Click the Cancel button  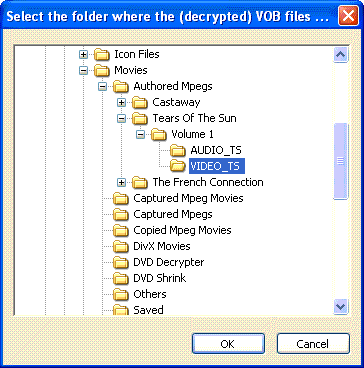click(313, 344)
